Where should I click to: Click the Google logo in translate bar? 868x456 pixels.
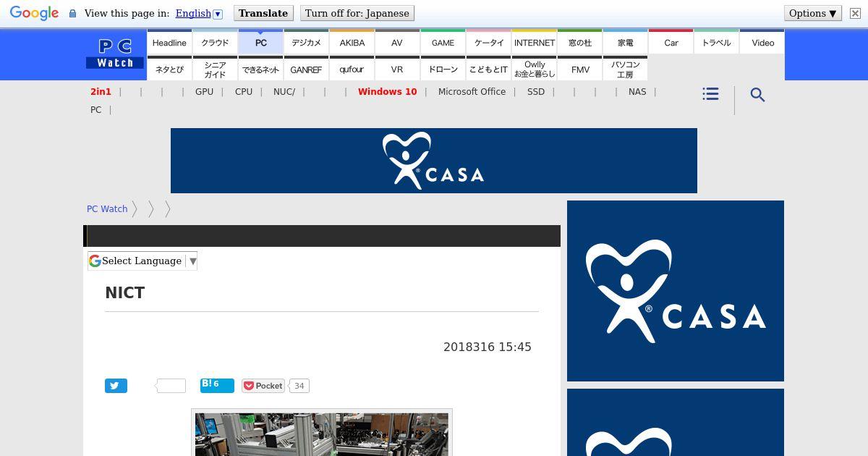pos(34,14)
